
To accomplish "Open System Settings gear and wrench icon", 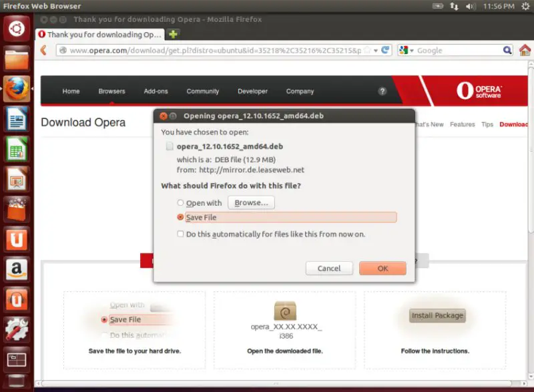I will (x=16, y=330).
